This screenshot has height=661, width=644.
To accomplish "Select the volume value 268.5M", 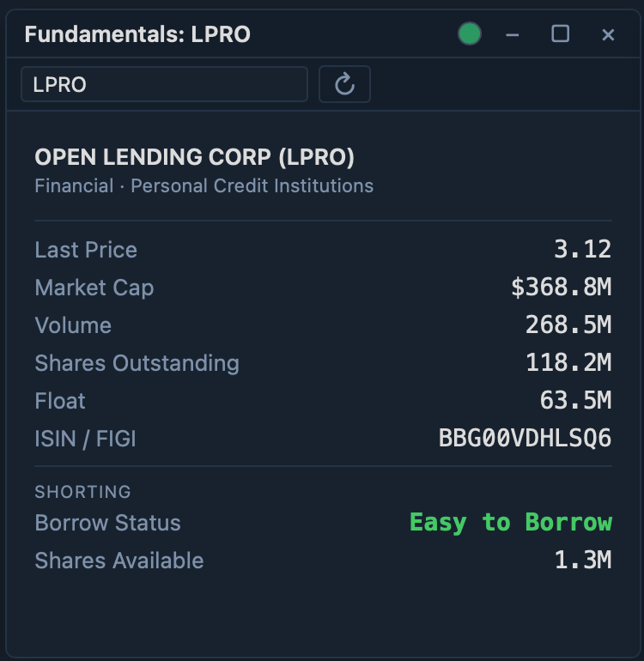I will coord(568,325).
